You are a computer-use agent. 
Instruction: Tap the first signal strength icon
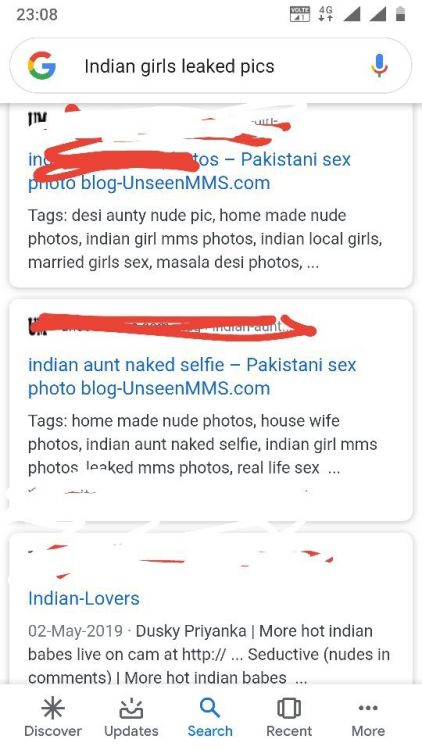coord(352,14)
